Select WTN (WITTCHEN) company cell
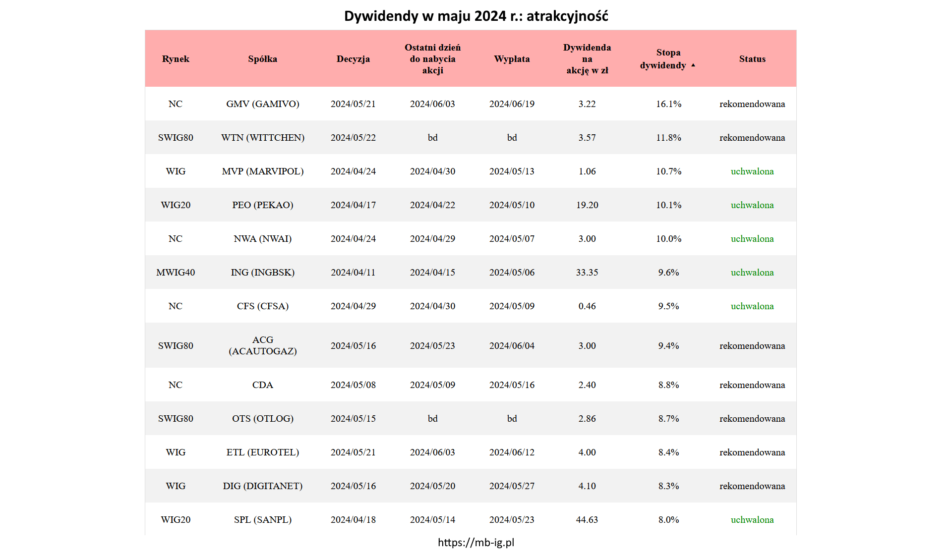This screenshot has width=952, height=560. (x=262, y=138)
